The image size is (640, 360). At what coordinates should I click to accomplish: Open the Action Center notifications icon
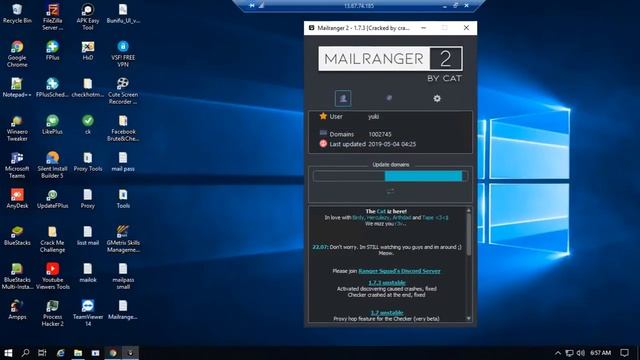[x=624, y=353]
